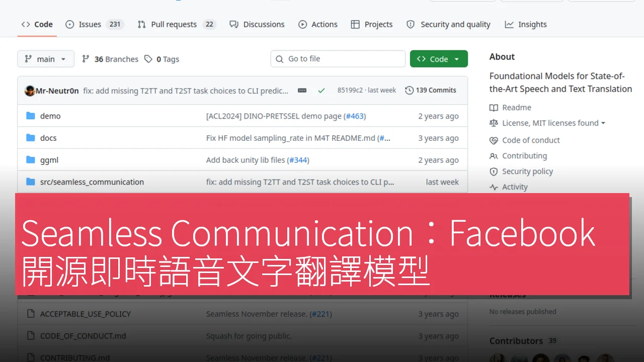The image size is (644, 362).
Task: Click the Issues circle icon
Action: click(x=70, y=24)
